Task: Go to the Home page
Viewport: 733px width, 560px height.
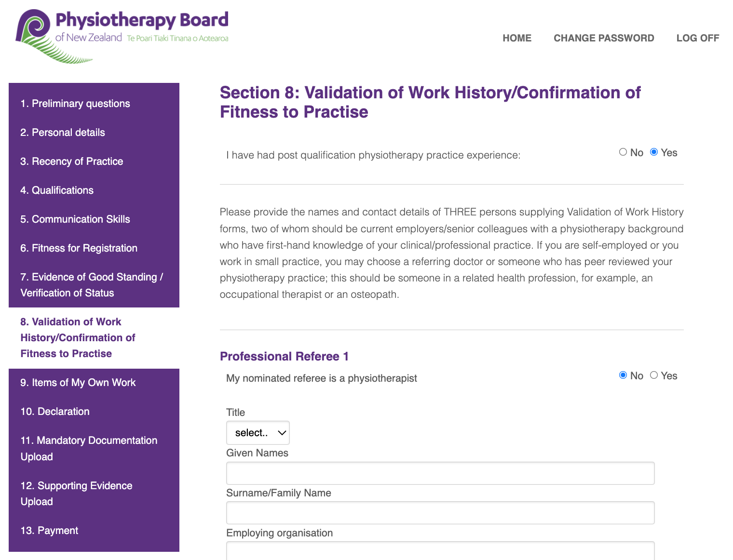Action: (517, 38)
